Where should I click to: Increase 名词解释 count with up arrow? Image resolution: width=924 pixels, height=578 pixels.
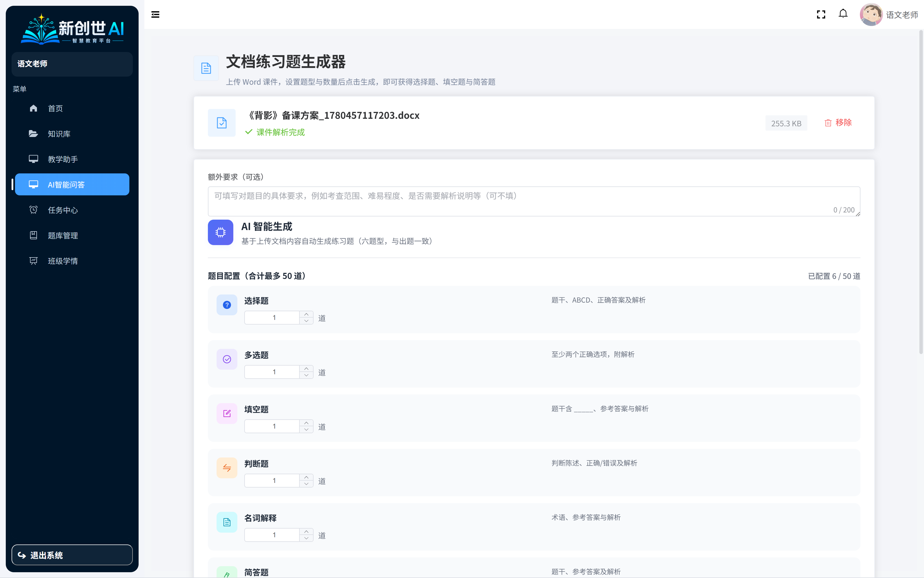pos(306,531)
